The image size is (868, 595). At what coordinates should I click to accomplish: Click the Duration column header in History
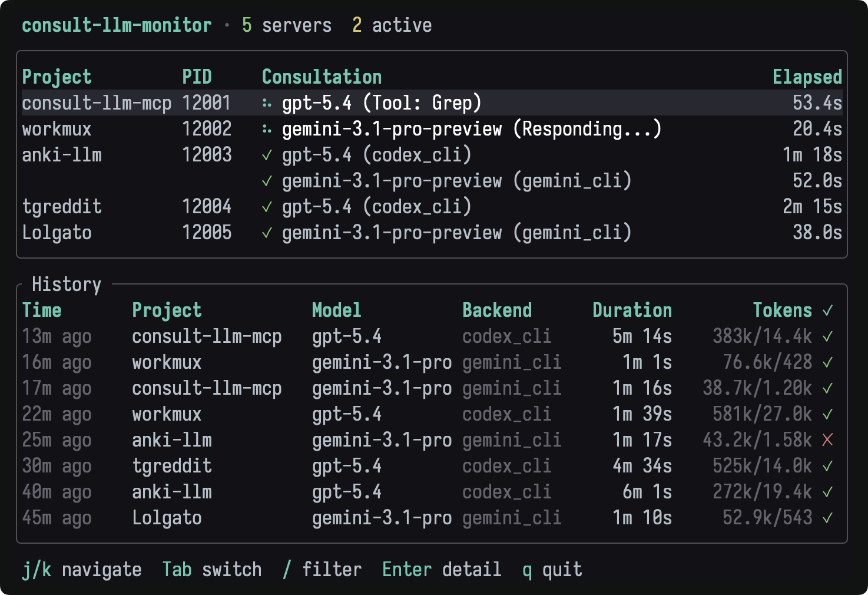pyautogui.click(x=632, y=310)
